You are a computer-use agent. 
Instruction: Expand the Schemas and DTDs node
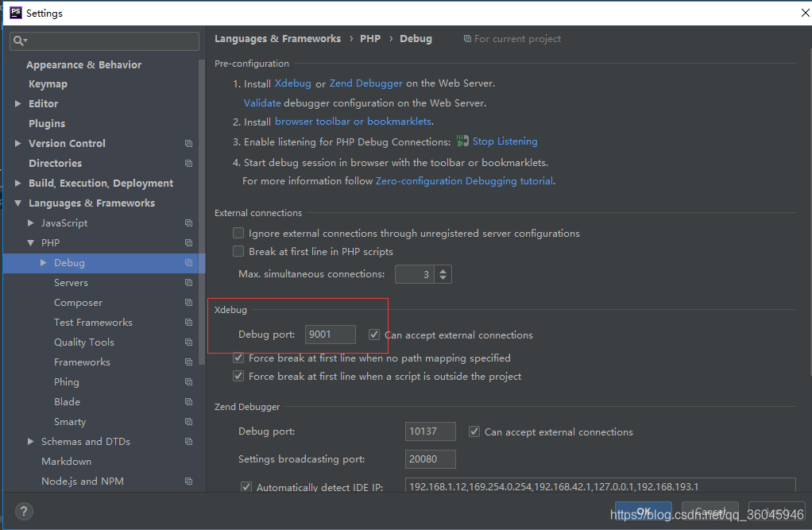[x=29, y=441]
